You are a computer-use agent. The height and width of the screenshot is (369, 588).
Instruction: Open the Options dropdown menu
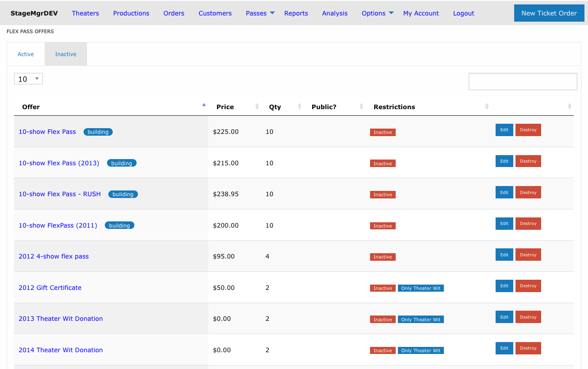click(x=378, y=13)
